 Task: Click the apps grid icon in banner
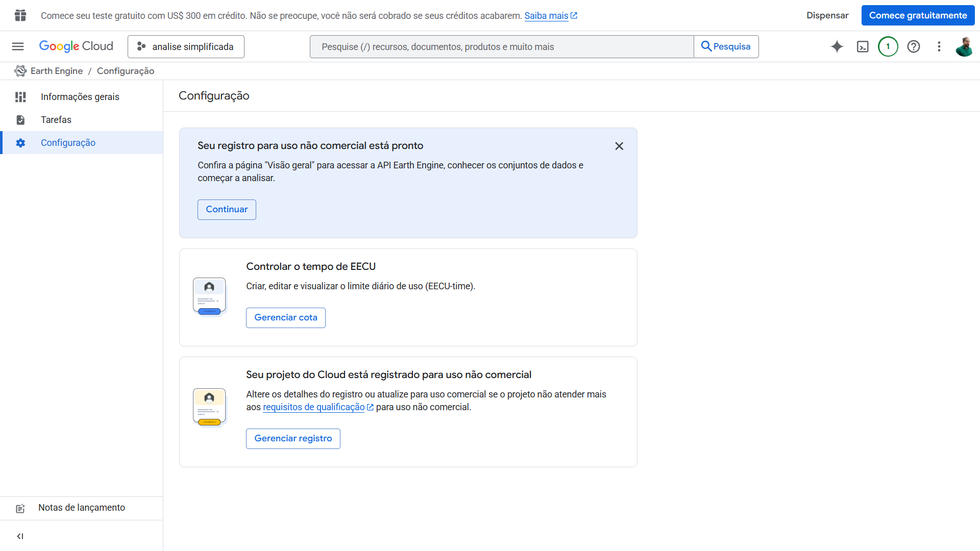pyautogui.click(x=20, y=15)
